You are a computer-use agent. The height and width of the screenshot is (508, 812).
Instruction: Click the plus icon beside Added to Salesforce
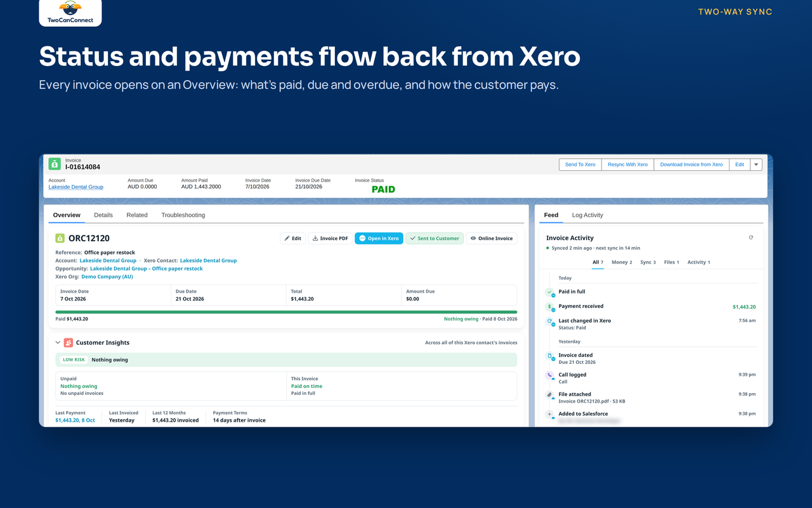coord(549,414)
